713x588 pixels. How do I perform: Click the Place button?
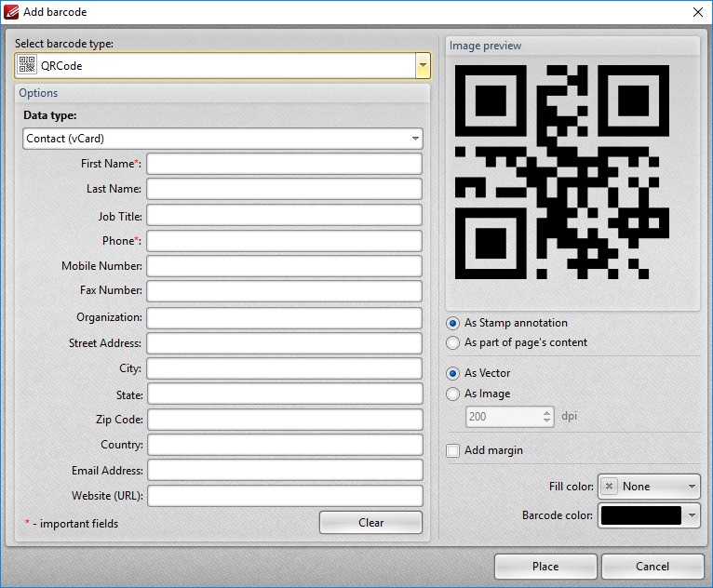(545, 567)
